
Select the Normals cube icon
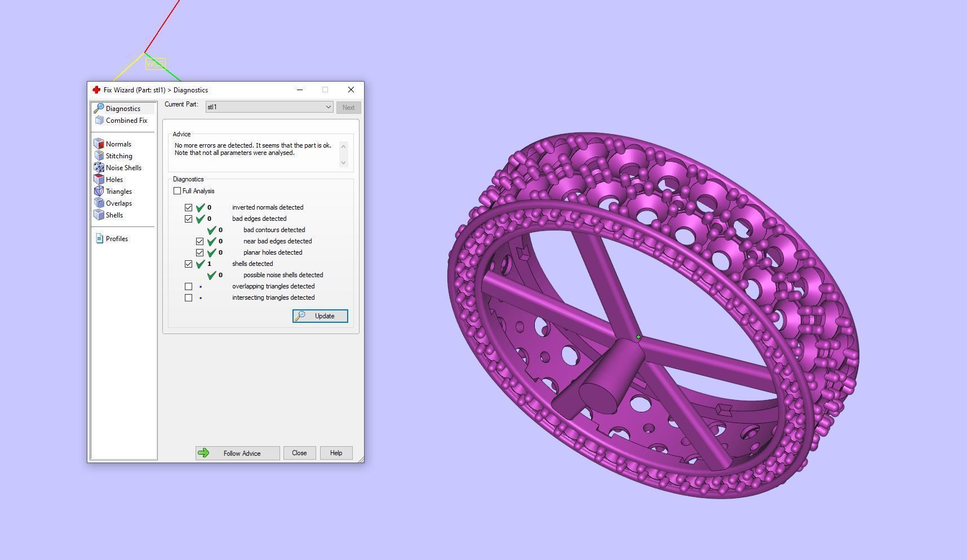(99, 144)
